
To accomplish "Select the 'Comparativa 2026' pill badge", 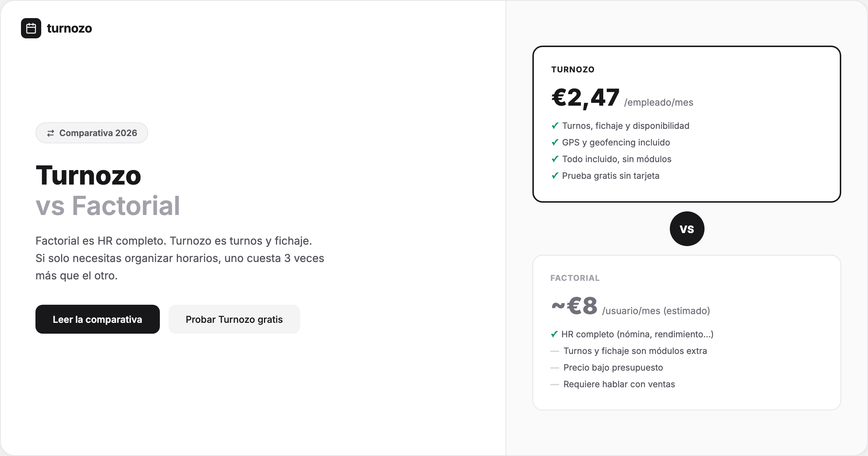I will pos(92,133).
